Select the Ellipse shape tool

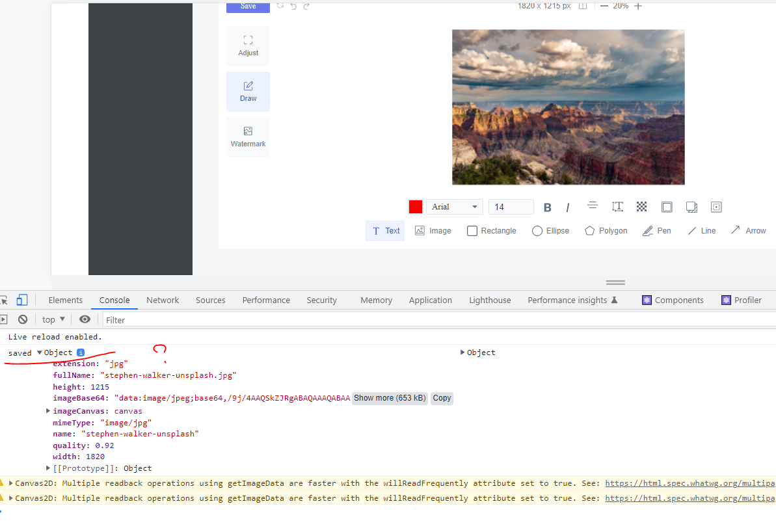point(550,230)
